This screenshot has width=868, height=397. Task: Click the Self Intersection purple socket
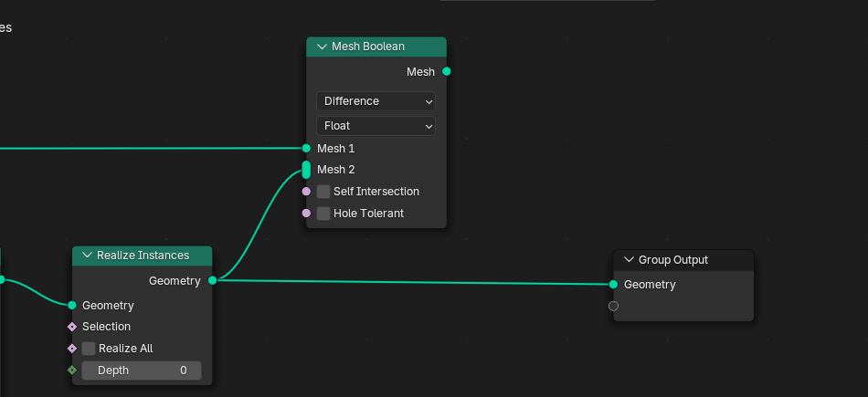(306, 192)
